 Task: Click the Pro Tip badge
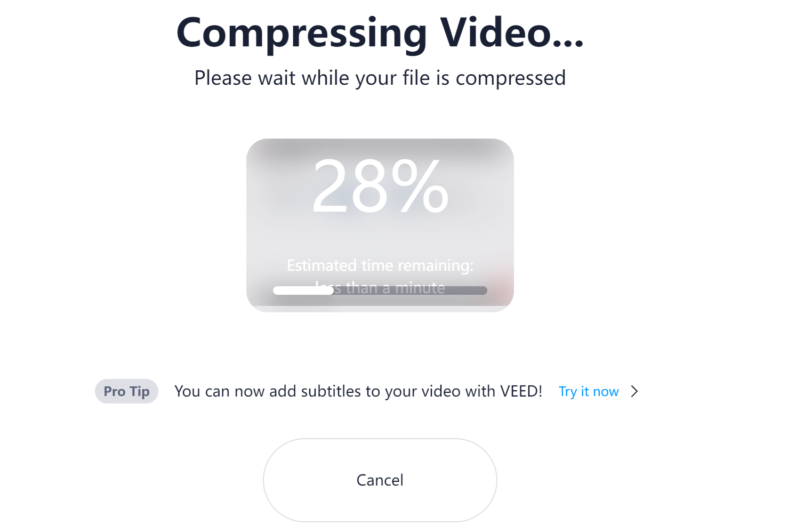[x=126, y=391]
